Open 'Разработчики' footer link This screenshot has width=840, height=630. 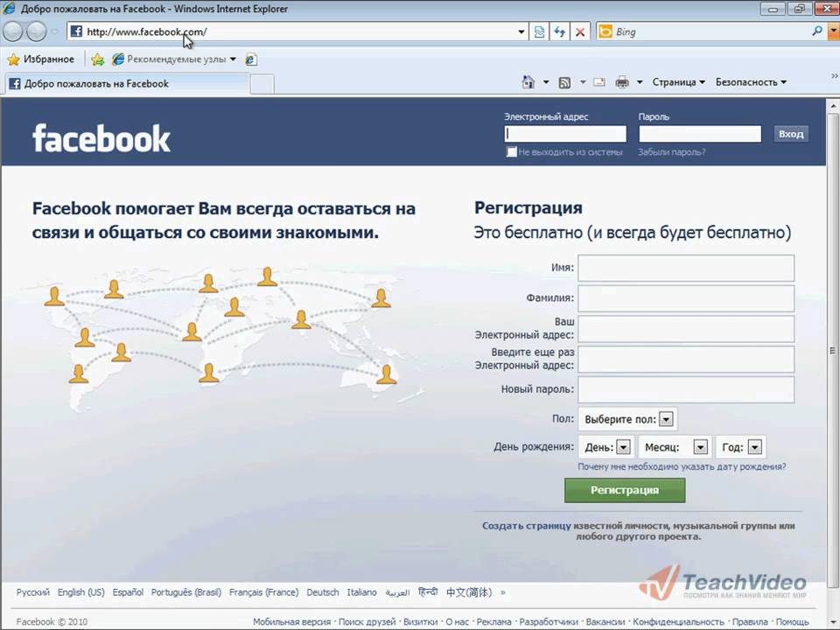(x=549, y=621)
